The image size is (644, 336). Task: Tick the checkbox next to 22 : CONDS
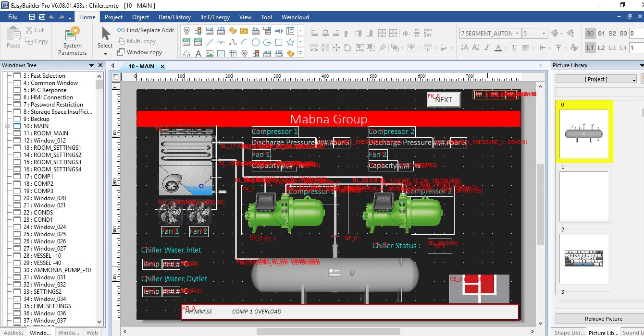[x=17, y=212]
